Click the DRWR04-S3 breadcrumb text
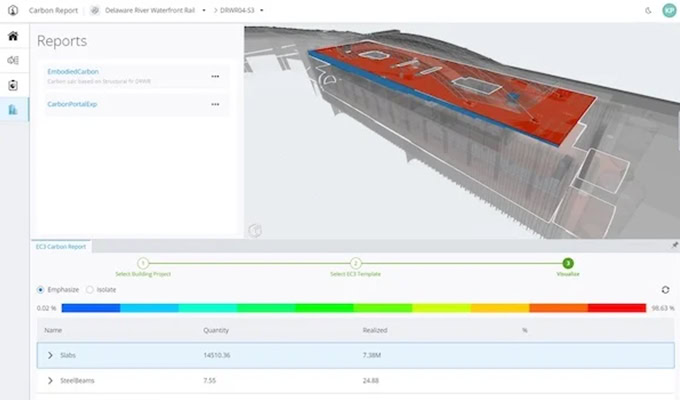Screen dimensions: 680x400 click(x=237, y=10)
